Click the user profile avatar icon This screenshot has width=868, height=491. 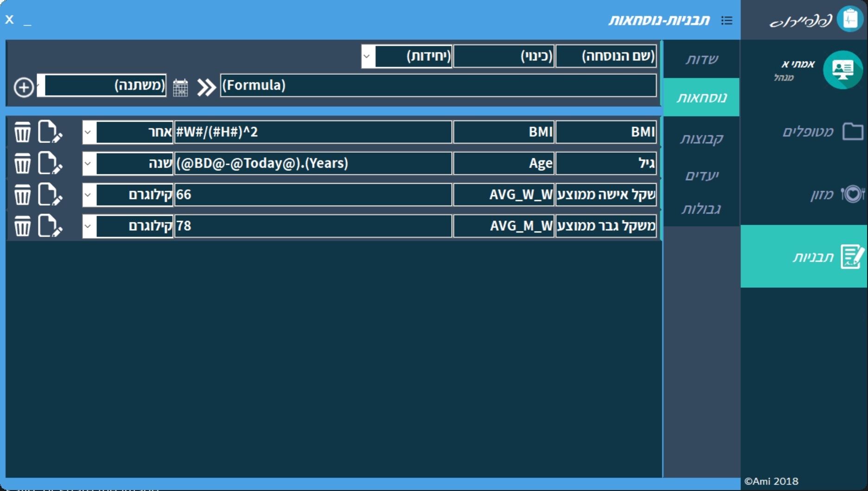coord(842,70)
